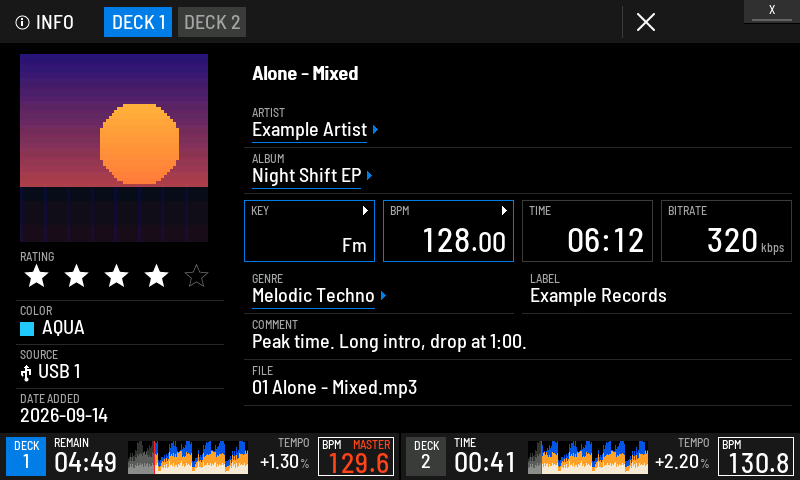The height and width of the screenshot is (480, 800).
Task: Open the Night Shift EP album link
Action: coord(306,175)
